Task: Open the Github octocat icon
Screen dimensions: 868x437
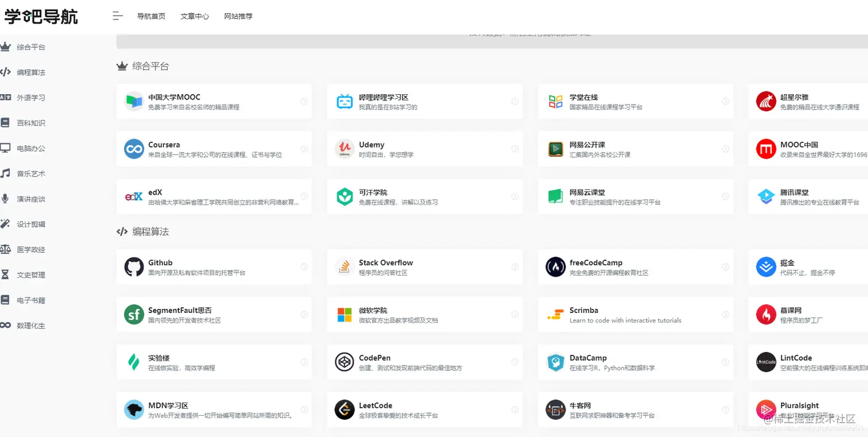Action: [x=134, y=267]
